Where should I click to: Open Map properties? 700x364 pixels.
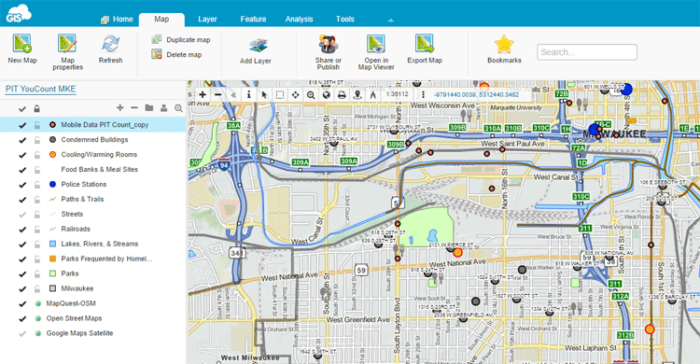tap(67, 52)
